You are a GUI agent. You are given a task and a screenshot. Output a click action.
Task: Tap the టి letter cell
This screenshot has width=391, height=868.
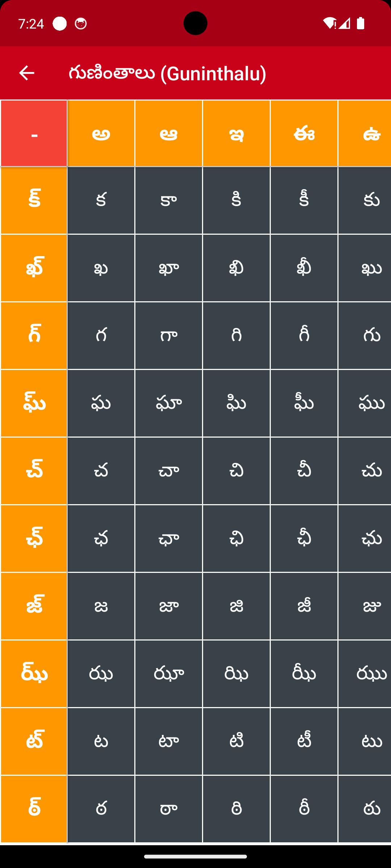pyautogui.click(x=236, y=741)
